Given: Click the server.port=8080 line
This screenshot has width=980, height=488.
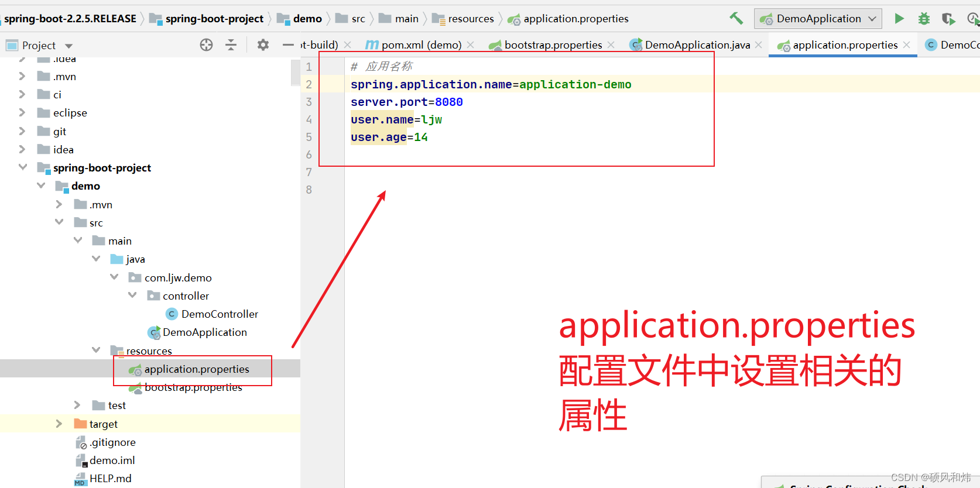Looking at the screenshot, I should click(x=407, y=102).
